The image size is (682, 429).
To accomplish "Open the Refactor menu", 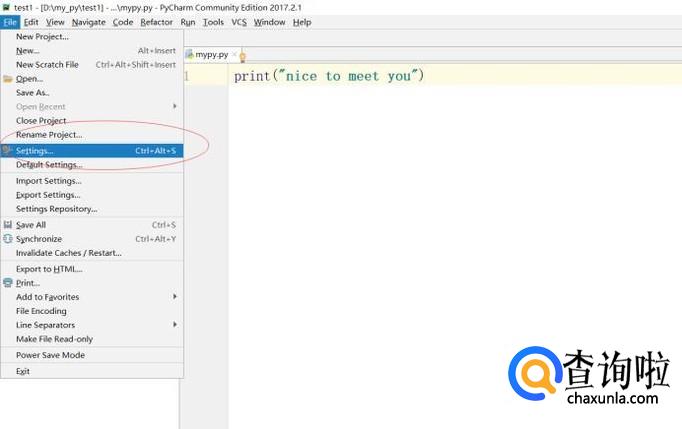I will [x=157, y=22].
